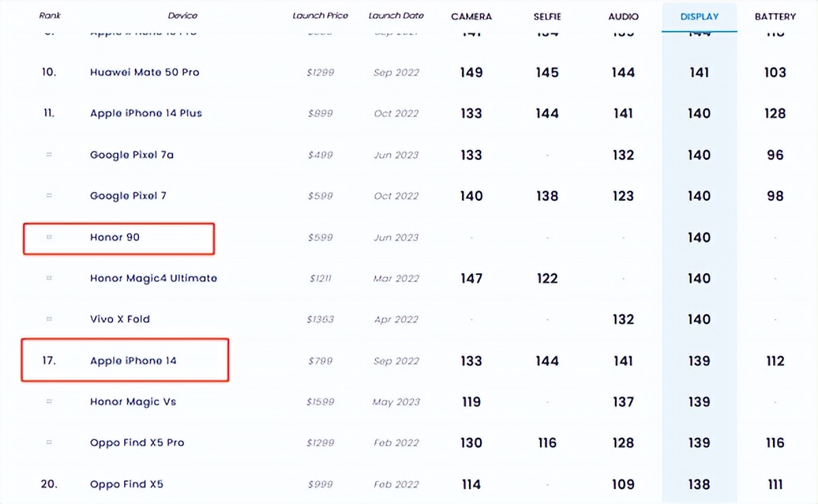Select the Google Pixel 7a device
818x504 pixels.
pos(132,155)
